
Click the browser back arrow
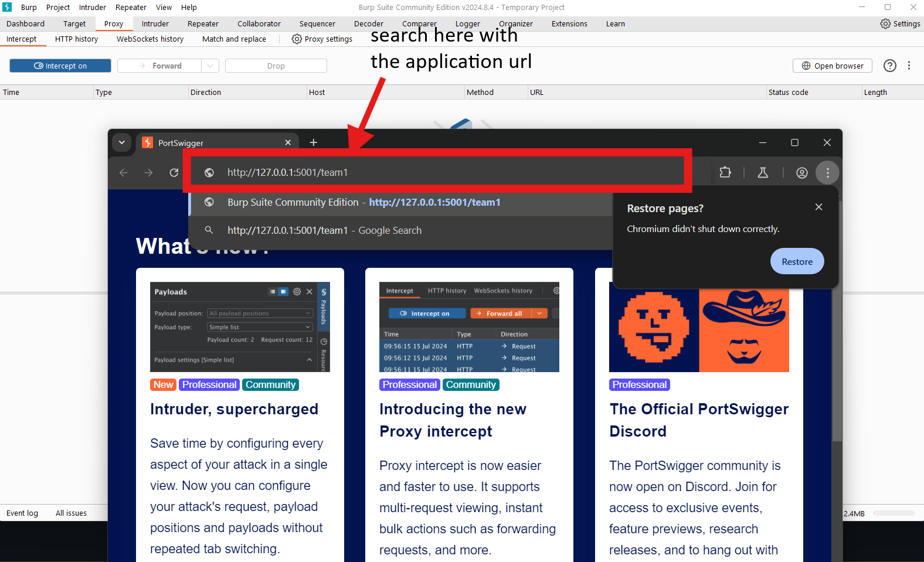pos(124,172)
